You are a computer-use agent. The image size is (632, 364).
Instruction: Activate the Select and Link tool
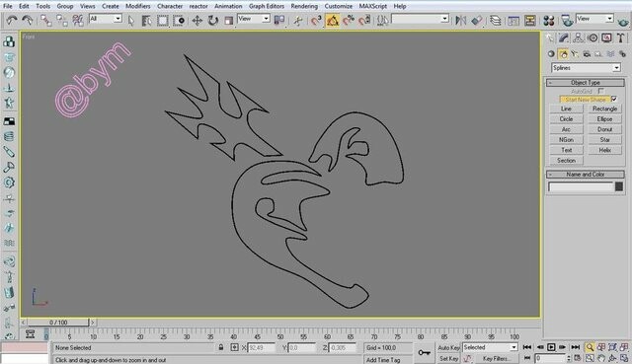coord(45,20)
